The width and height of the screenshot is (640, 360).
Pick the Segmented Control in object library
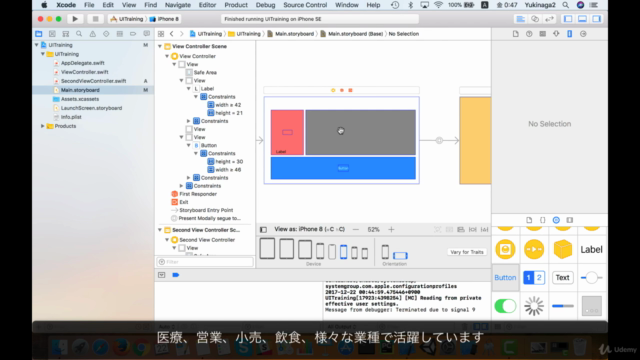534,278
